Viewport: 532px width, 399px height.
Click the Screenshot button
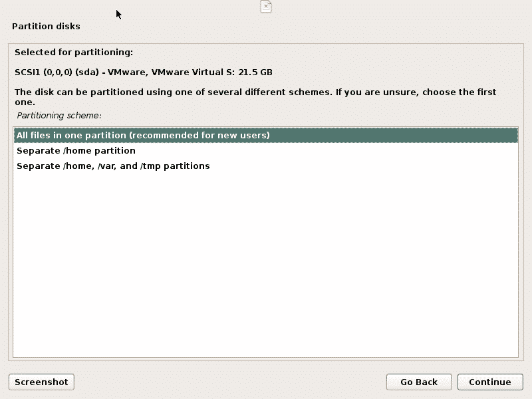coord(41,382)
